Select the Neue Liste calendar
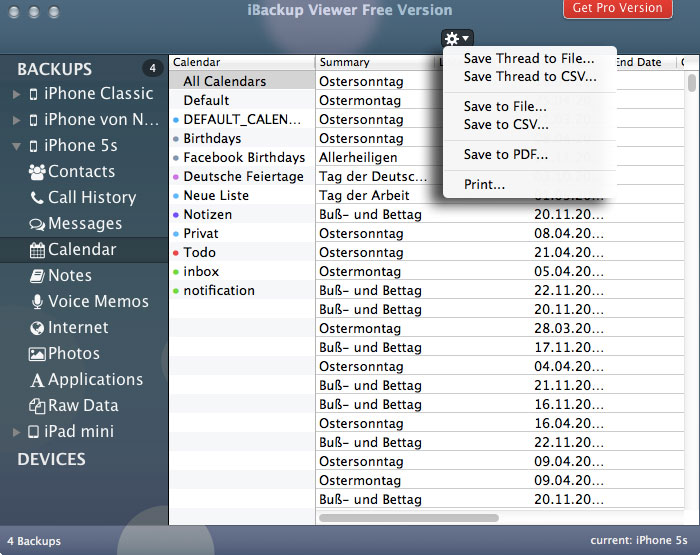Image resolution: width=700 pixels, height=555 pixels. pyautogui.click(x=242, y=196)
